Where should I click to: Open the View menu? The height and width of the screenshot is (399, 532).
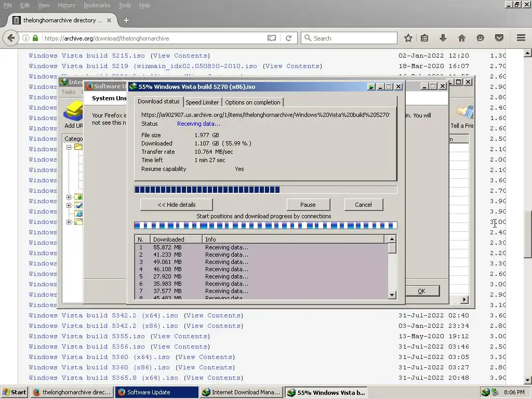pyautogui.click(x=44, y=5)
